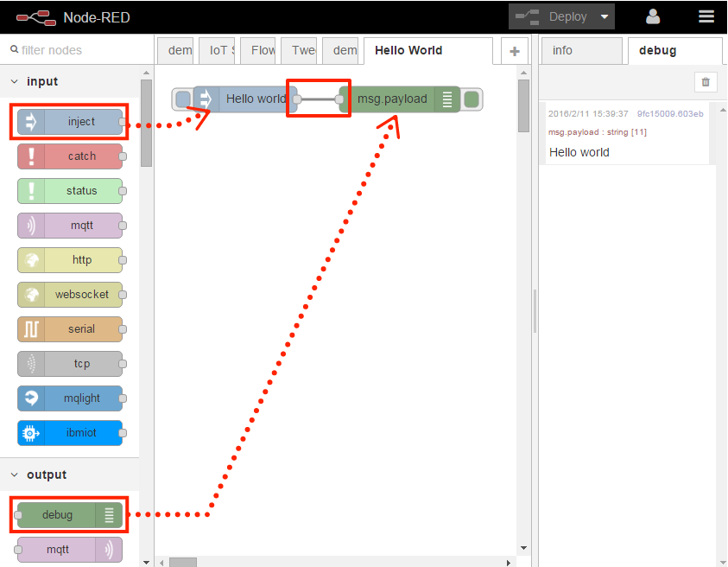
Task: Switch to the Twe flow tab
Action: [x=299, y=50]
